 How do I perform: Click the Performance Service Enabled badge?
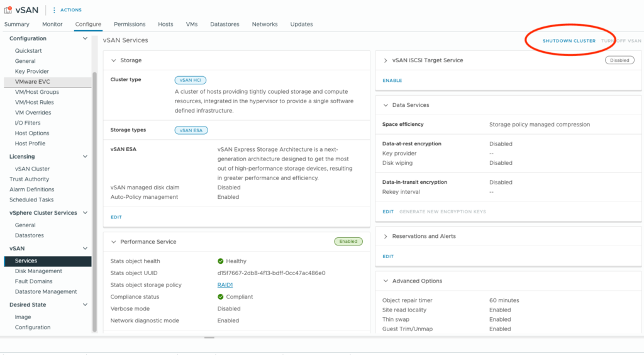pyautogui.click(x=348, y=241)
